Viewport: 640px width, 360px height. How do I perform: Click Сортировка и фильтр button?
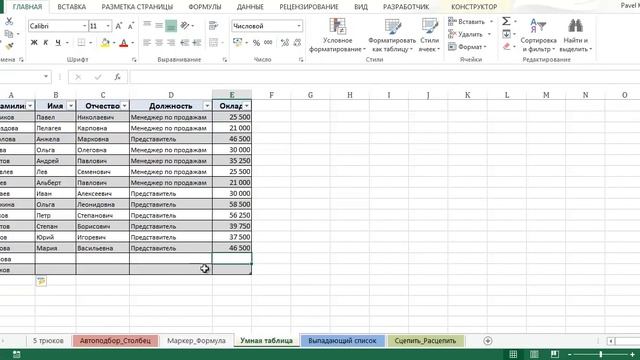[x=538, y=35]
